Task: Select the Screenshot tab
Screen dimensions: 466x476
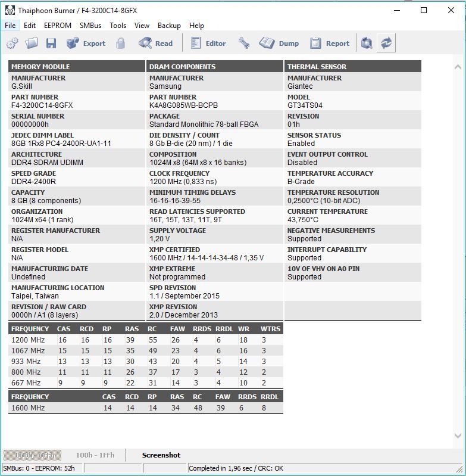Action: (161, 455)
